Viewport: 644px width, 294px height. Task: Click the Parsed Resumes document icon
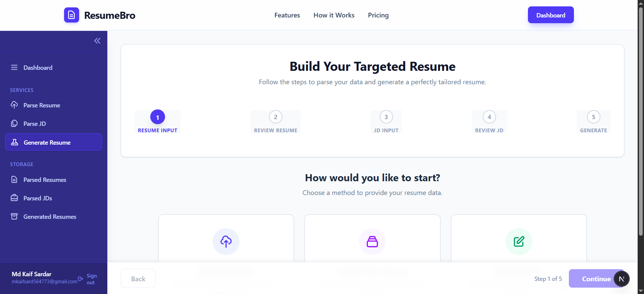tap(14, 180)
